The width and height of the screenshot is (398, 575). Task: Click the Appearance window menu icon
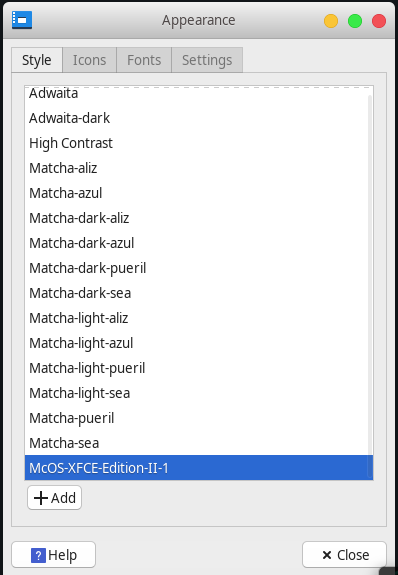pos(22,20)
